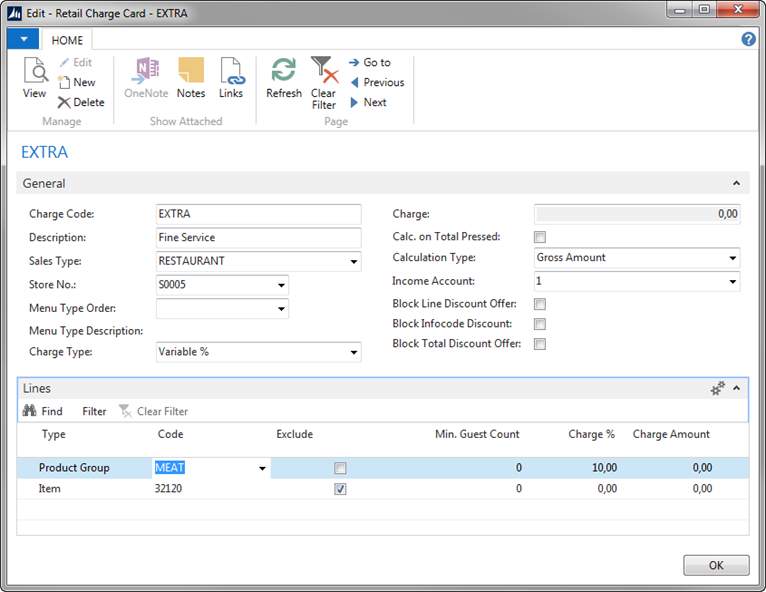Image resolution: width=766 pixels, height=592 pixels.
Task: Open the Charge Type dropdown
Action: pos(354,352)
